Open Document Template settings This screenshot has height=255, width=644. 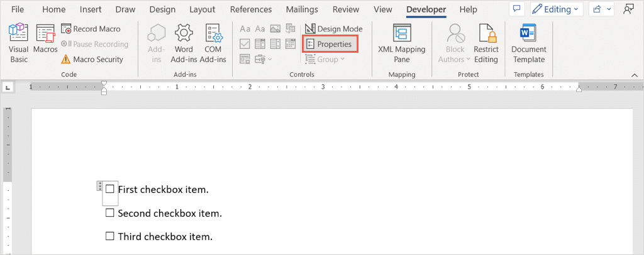[528, 43]
